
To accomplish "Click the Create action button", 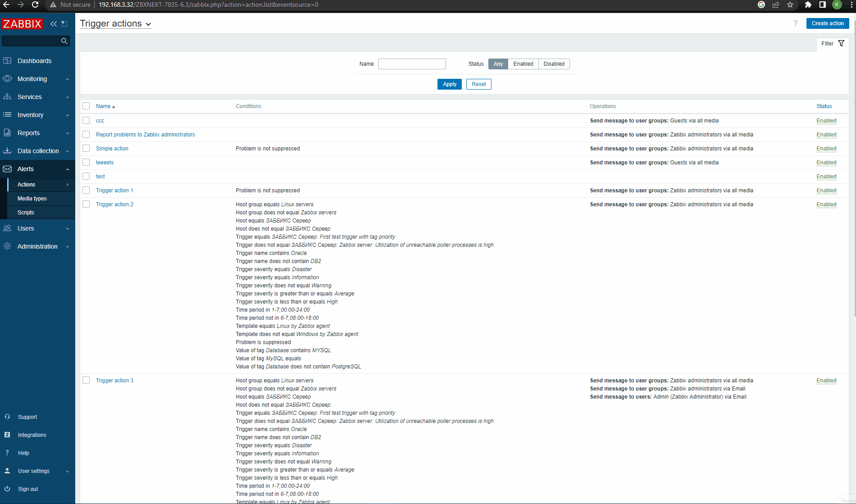I will [x=828, y=23].
